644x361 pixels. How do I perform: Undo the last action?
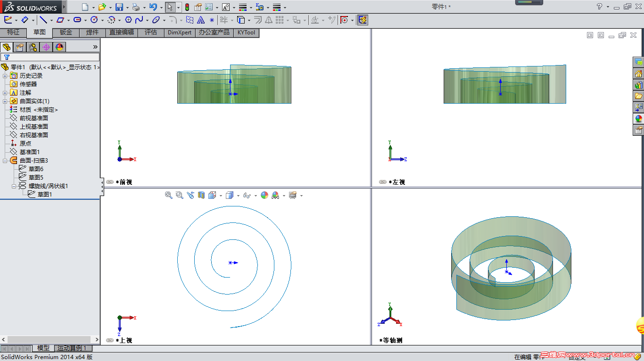click(x=153, y=7)
